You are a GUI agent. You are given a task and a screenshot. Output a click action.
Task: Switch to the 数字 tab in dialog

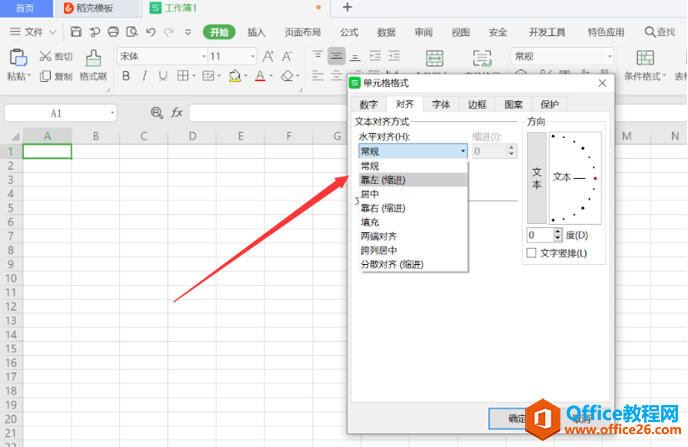pyautogui.click(x=369, y=104)
